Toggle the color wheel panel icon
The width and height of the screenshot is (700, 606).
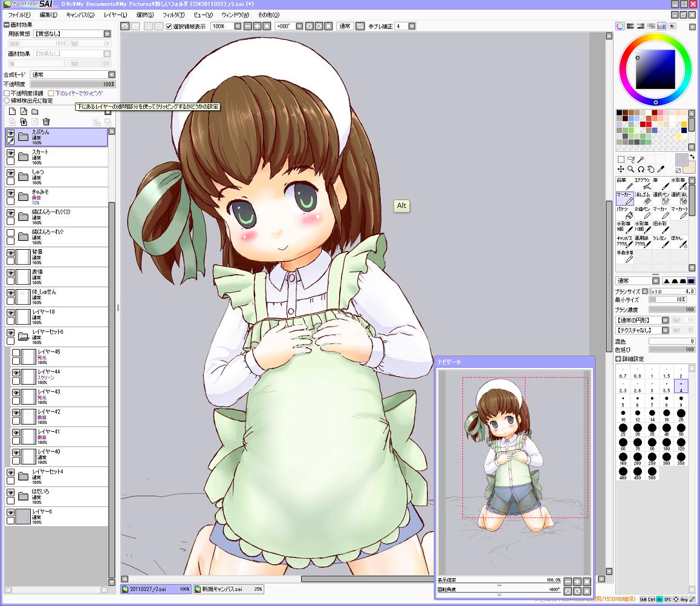coord(620,27)
